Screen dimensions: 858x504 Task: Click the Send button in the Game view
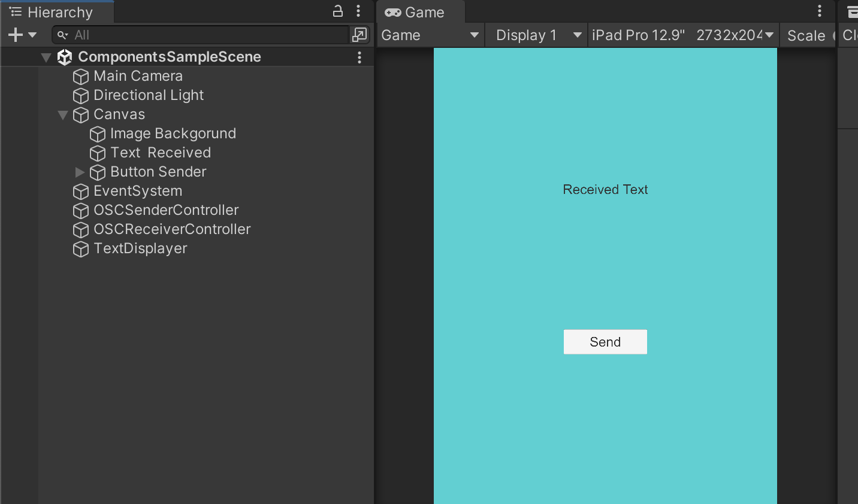click(605, 342)
